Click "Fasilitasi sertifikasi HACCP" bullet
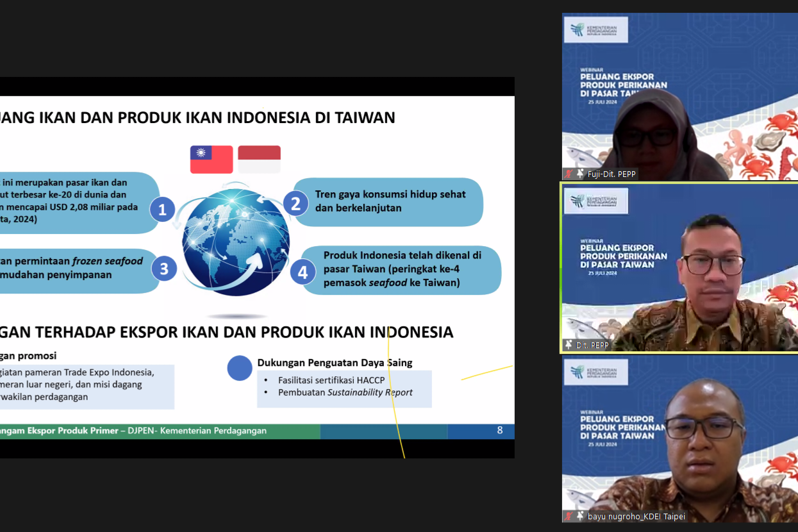Viewport: 798px width, 532px height. 331,380
